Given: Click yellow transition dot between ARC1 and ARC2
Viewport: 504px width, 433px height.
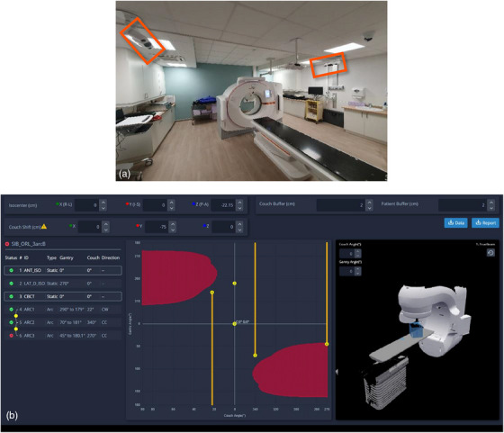Looking at the screenshot, I should (x=16, y=316).
